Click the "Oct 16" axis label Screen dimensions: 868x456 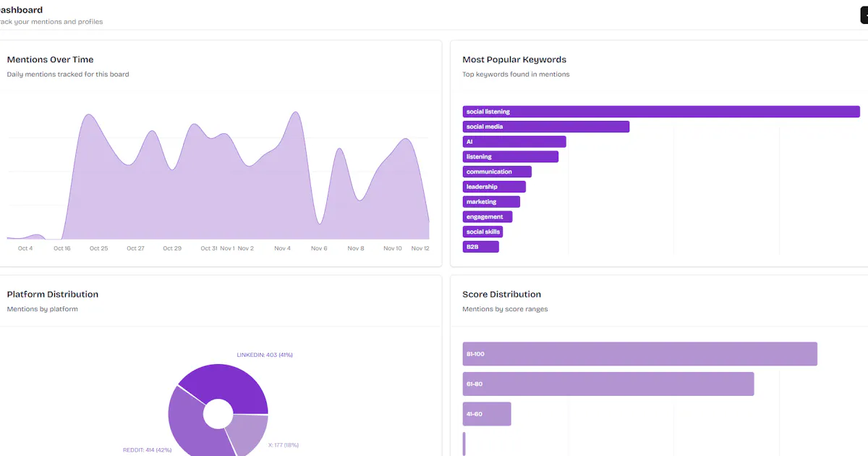tap(62, 248)
